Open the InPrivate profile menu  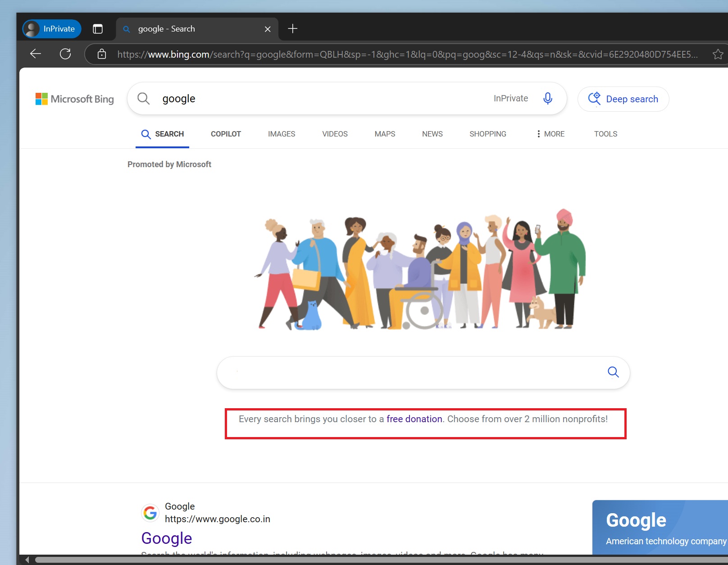[x=51, y=28]
